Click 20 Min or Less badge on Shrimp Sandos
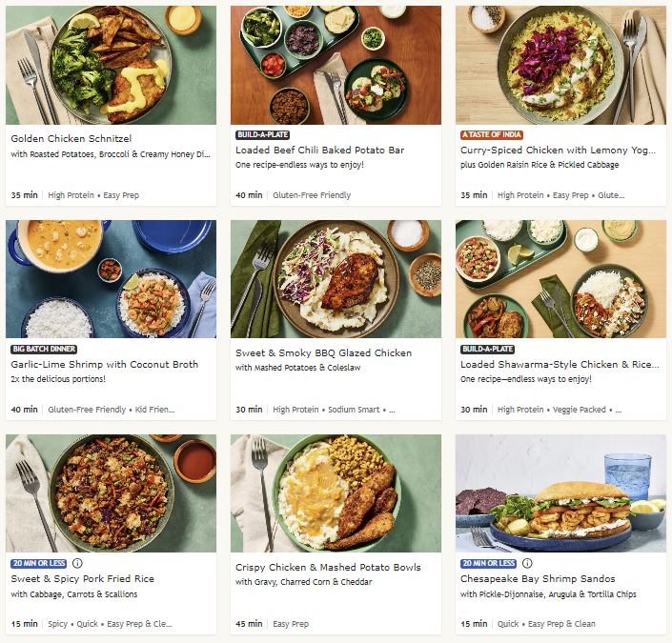The width and height of the screenshot is (672, 643). [490, 564]
